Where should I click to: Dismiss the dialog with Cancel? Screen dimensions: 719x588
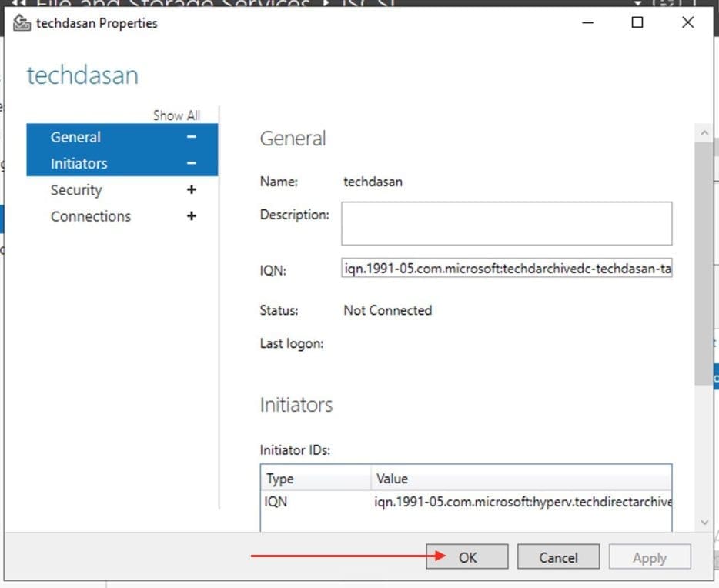[x=558, y=558]
